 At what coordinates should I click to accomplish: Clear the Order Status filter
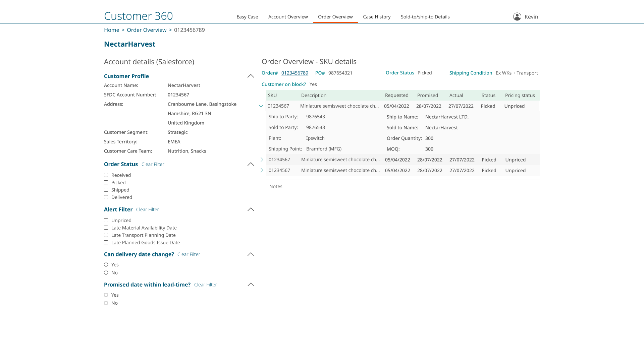[x=153, y=164]
